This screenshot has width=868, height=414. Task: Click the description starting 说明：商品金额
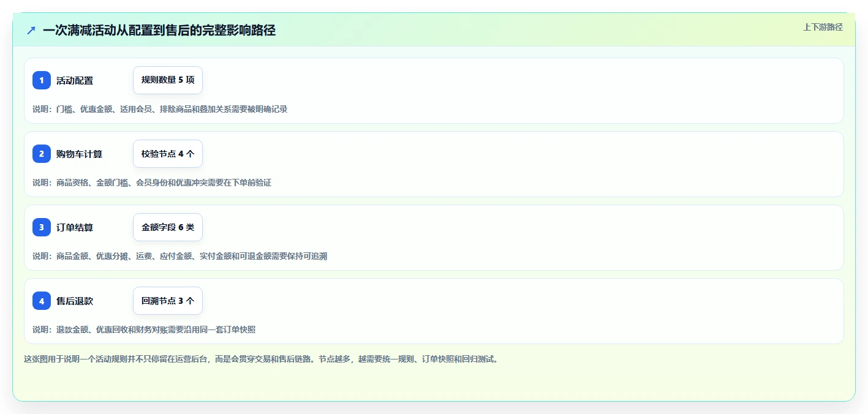179,256
